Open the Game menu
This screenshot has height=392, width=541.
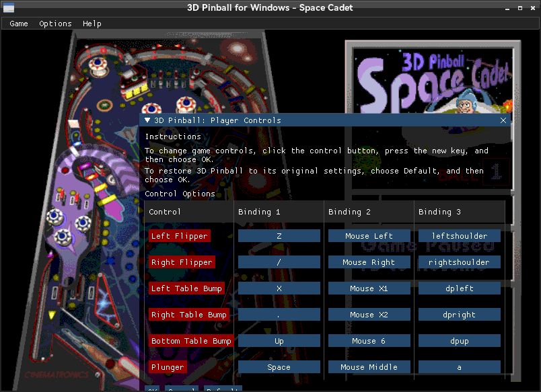18,24
